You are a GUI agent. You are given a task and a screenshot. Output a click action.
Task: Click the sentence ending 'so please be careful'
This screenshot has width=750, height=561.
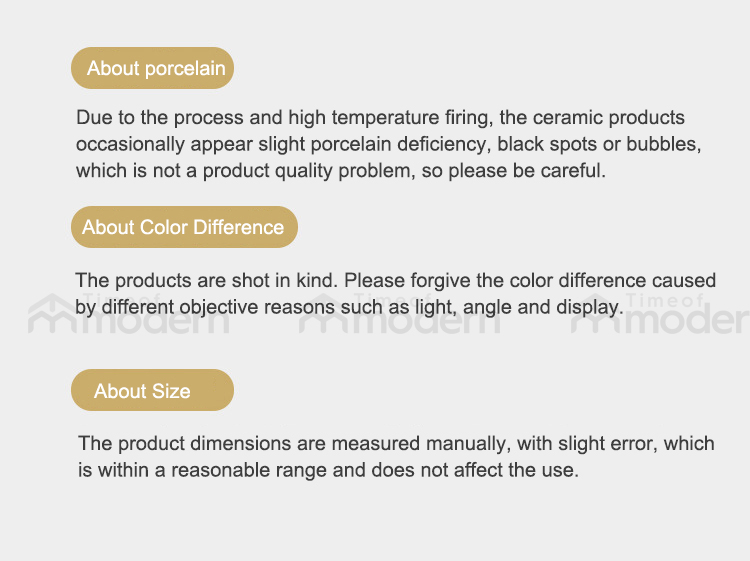[341, 171]
